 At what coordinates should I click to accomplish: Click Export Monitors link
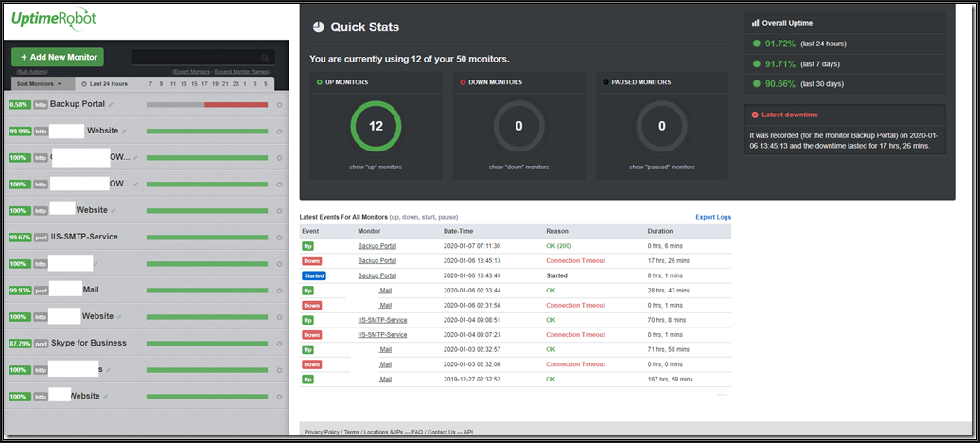click(x=192, y=72)
